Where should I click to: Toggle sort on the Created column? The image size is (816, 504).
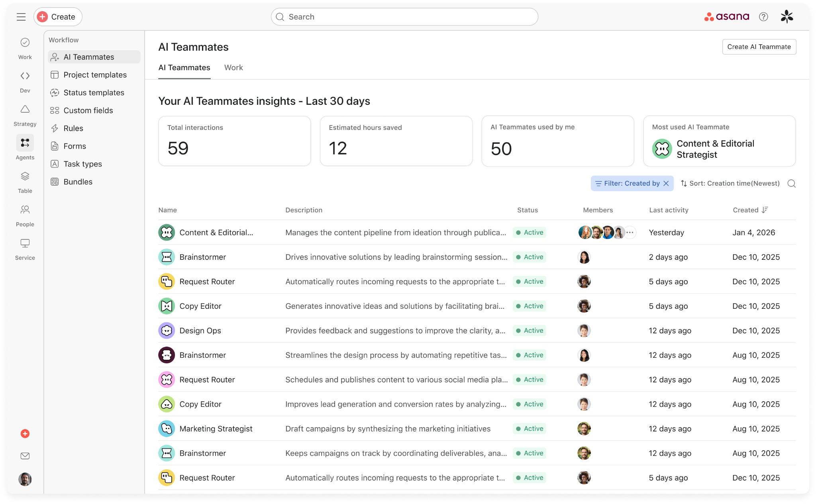(x=750, y=210)
